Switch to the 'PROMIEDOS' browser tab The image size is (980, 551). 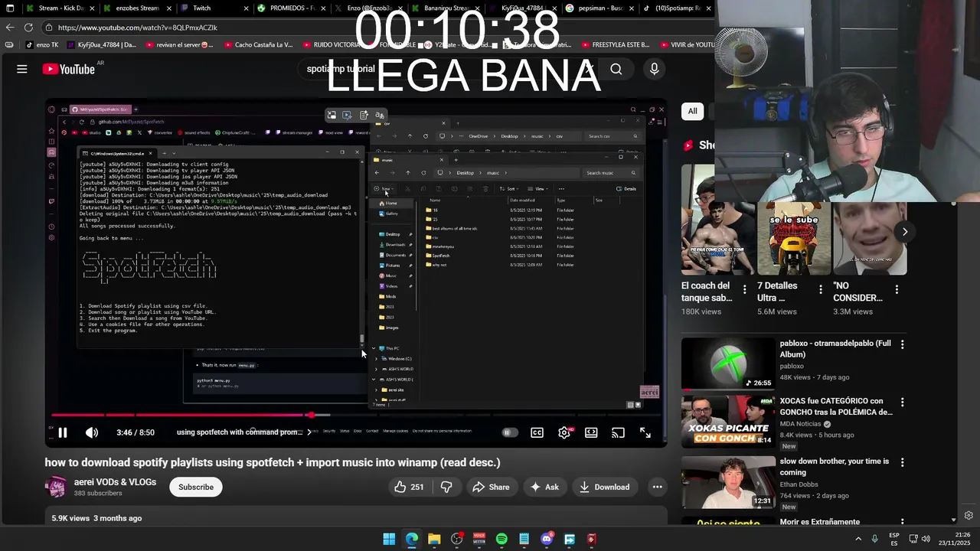click(291, 8)
